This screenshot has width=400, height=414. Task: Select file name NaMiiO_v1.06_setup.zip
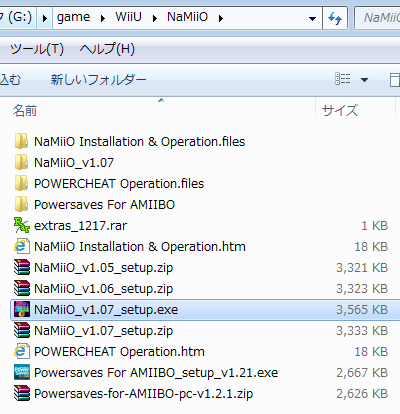click(x=103, y=289)
